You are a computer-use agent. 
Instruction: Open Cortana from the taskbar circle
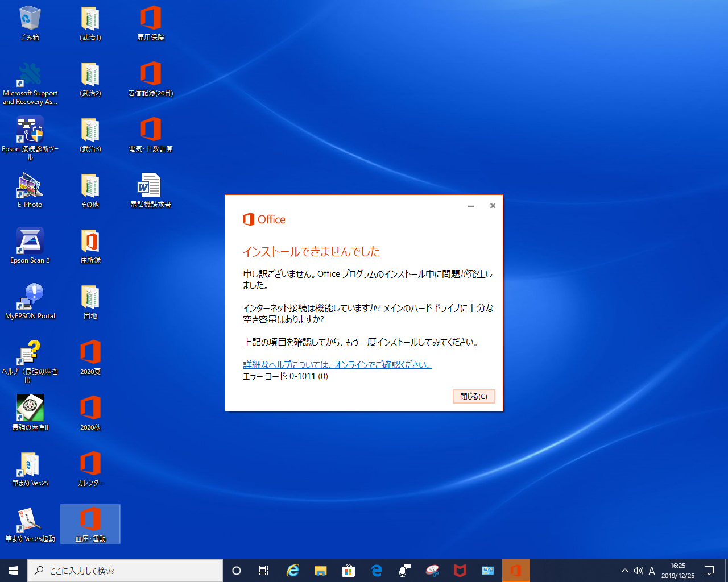237,571
